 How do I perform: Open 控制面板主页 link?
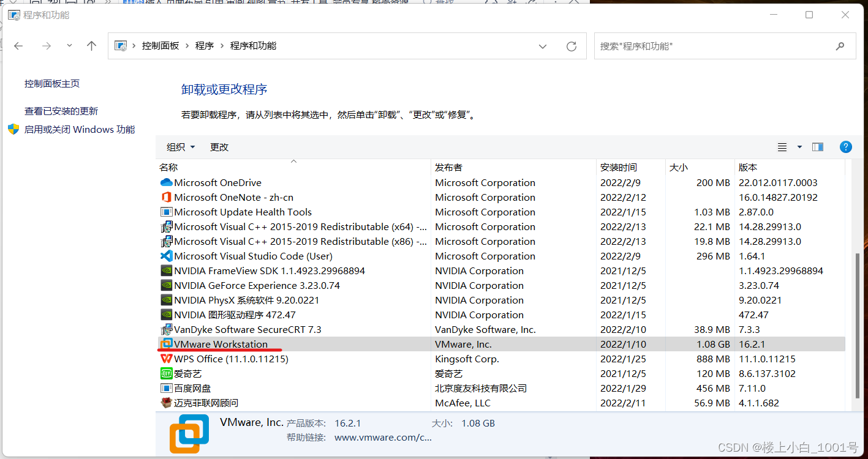[x=52, y=84]
